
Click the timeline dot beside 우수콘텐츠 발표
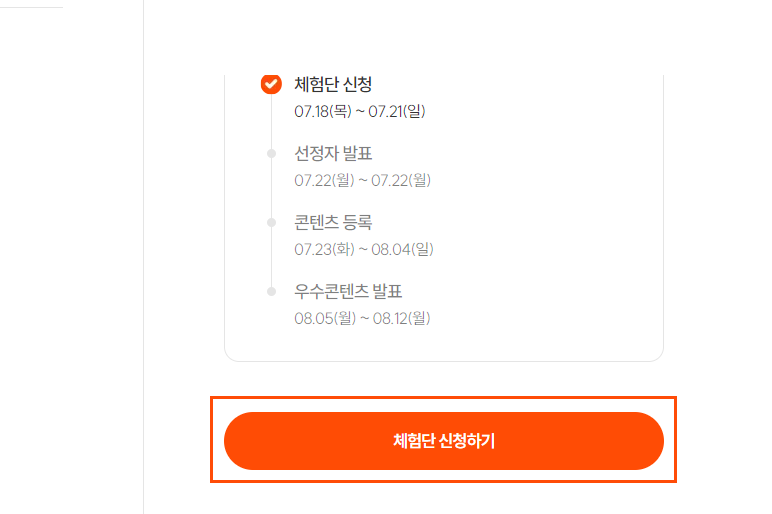tap(271, 291)
